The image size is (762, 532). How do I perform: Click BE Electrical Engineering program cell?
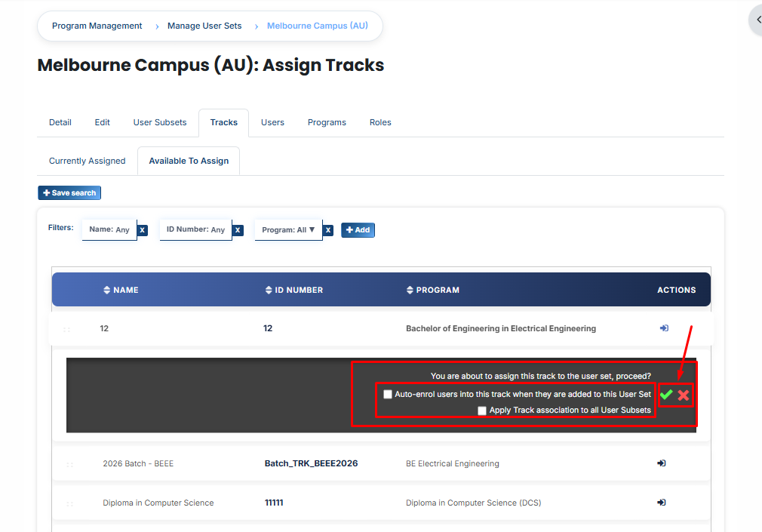point(453,464)
